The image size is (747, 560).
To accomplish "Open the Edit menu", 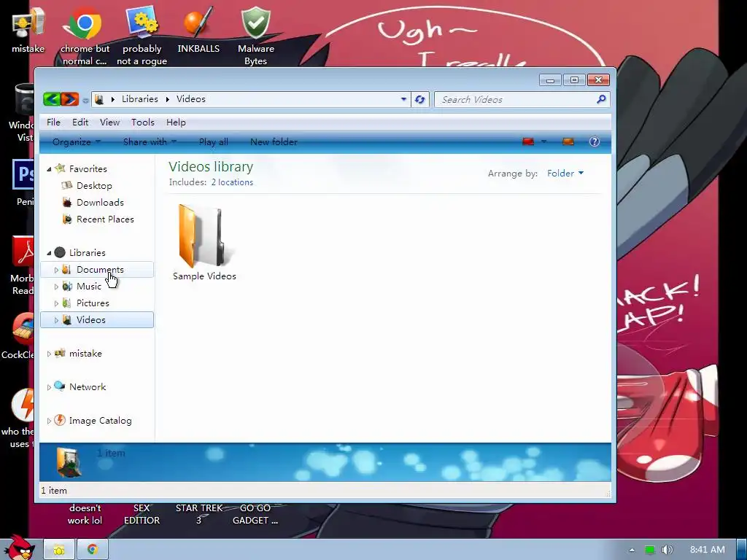I will click(80, 122).
